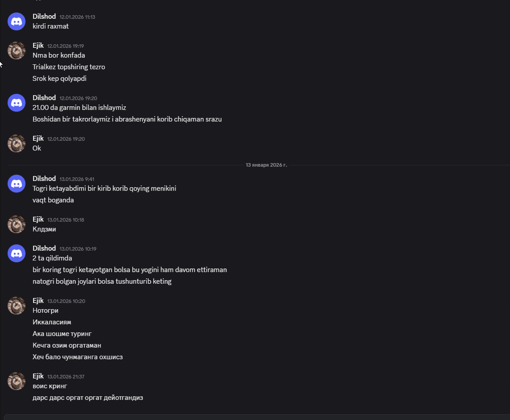510x420 pixels.
Task: Click the message "Srok kep qolyapdi"
Action: click(x=59, y=79)
